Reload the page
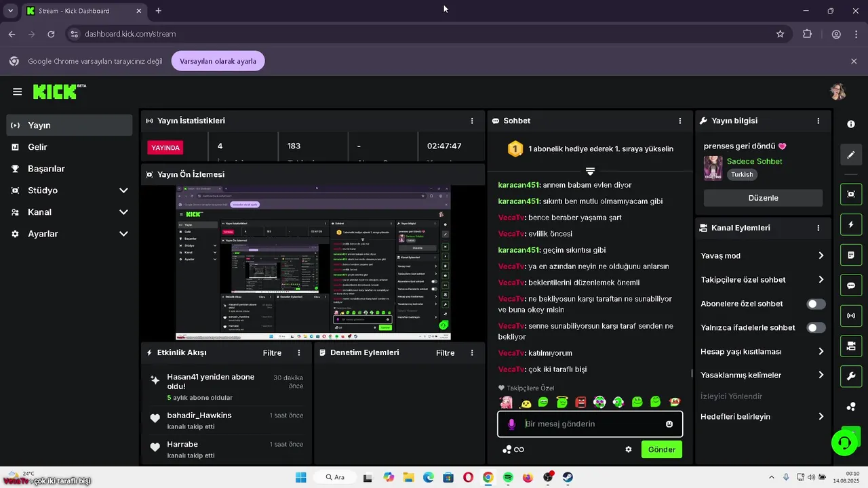 (x=51, y=34)
